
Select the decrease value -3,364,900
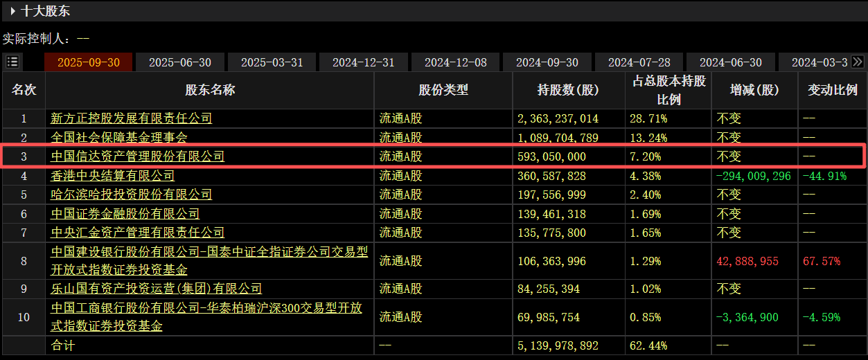pyautogui.click(x=747, y=317)
